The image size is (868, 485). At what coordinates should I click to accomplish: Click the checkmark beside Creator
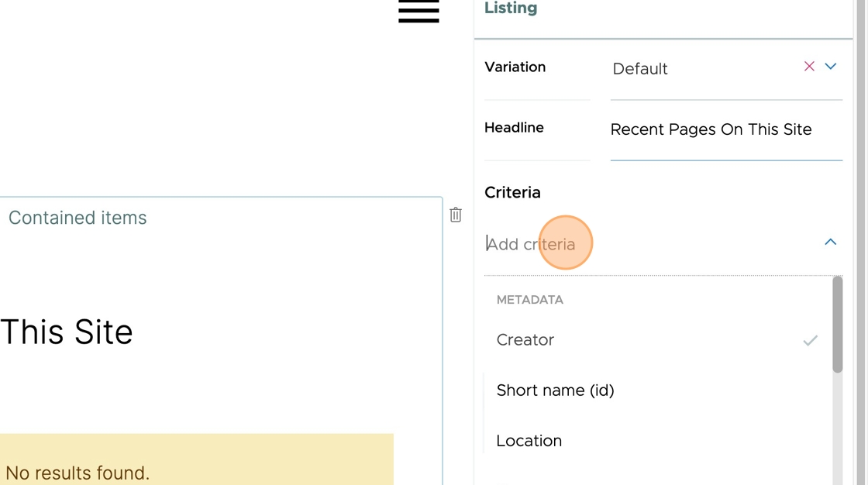tap(811, 340)
